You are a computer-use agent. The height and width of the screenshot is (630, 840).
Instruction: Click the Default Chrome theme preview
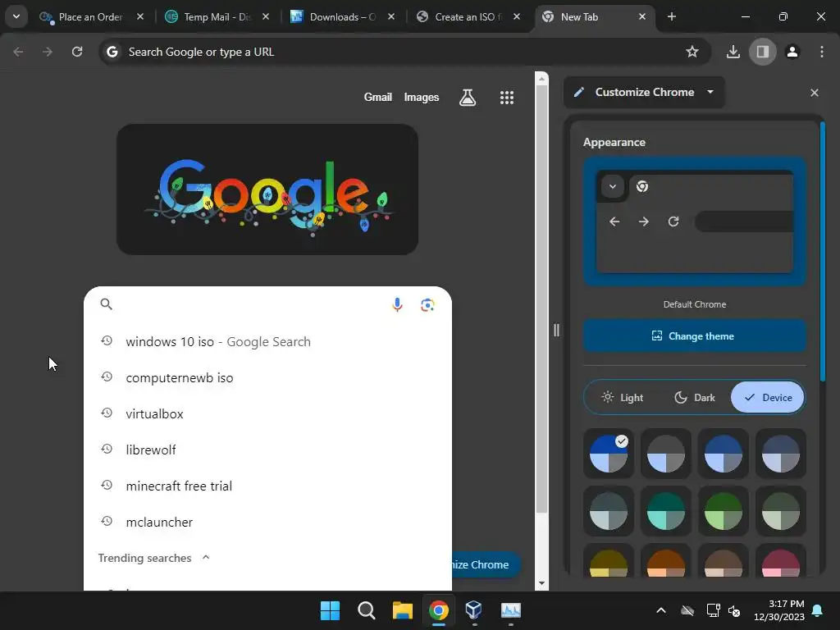point(694,221)
